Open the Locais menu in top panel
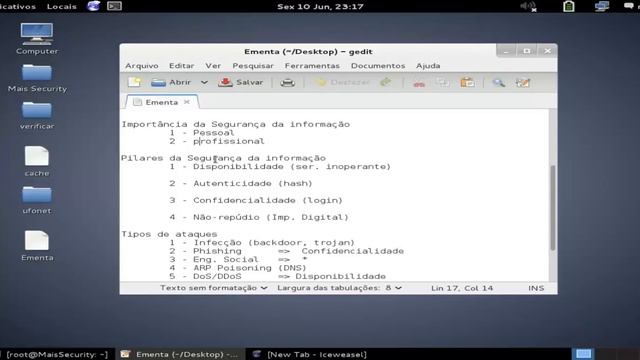This screenshot has height=360, width=640. tap(62, 6)
